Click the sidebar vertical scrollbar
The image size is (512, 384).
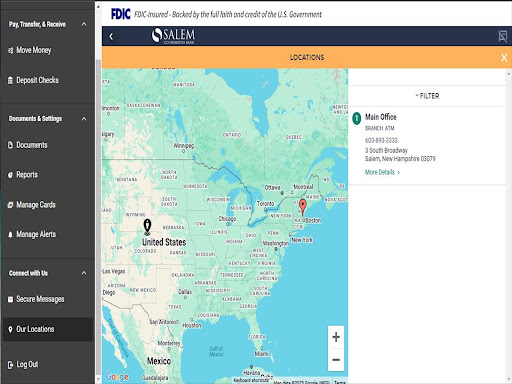pos(98,217)
